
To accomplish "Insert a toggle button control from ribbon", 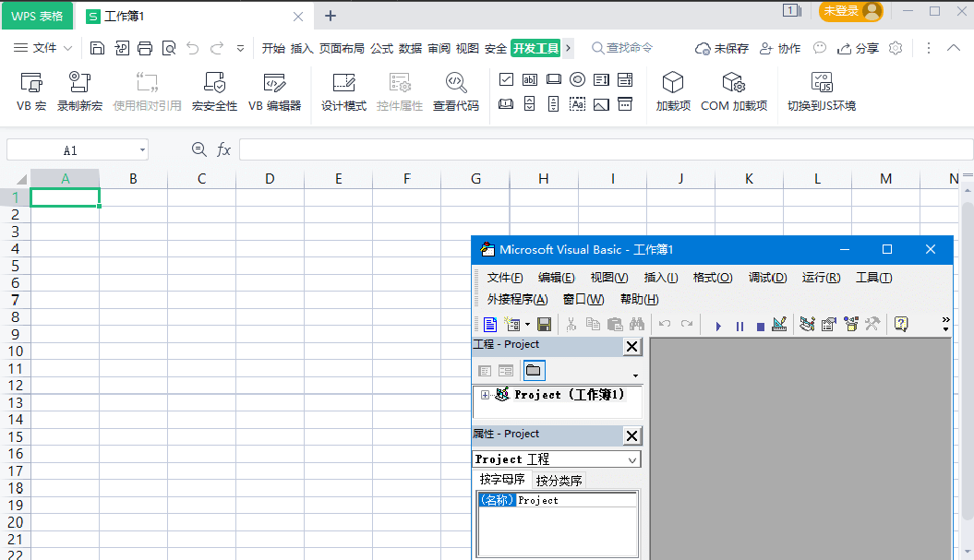I will [506, 103].
